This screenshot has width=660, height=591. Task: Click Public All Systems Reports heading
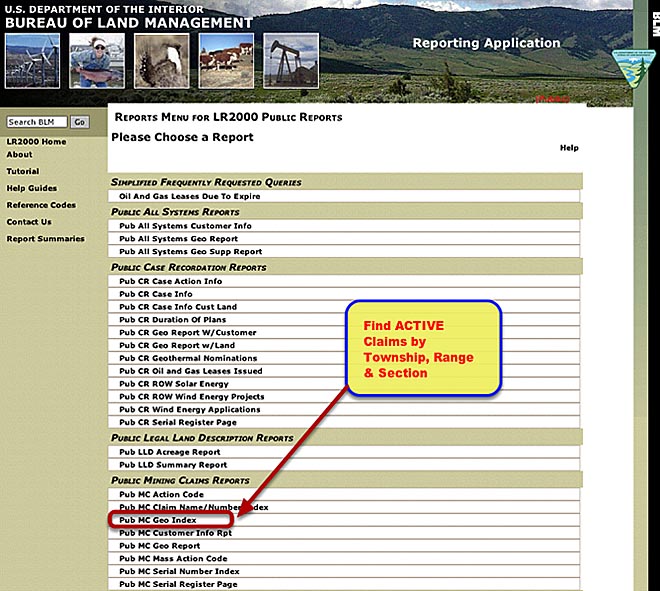[175, 212]
